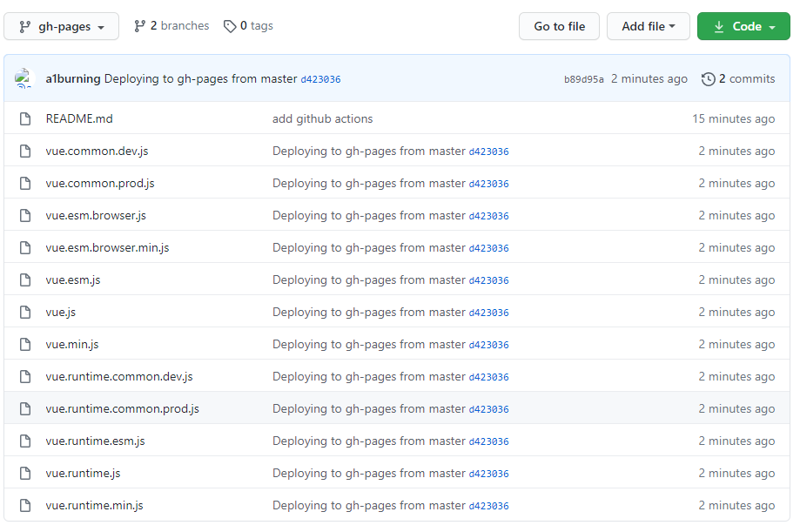Click the tag icon beside 0 tags
This screenshot has width=800, height=532.
pyautogui.click(x=230, y=26)
